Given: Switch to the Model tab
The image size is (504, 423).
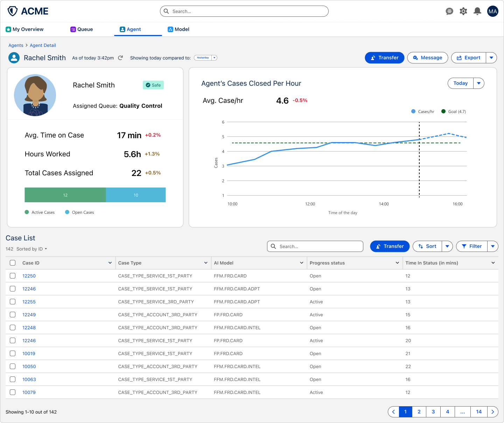Looking at the screenshot, I should click(x=178, y=29).
